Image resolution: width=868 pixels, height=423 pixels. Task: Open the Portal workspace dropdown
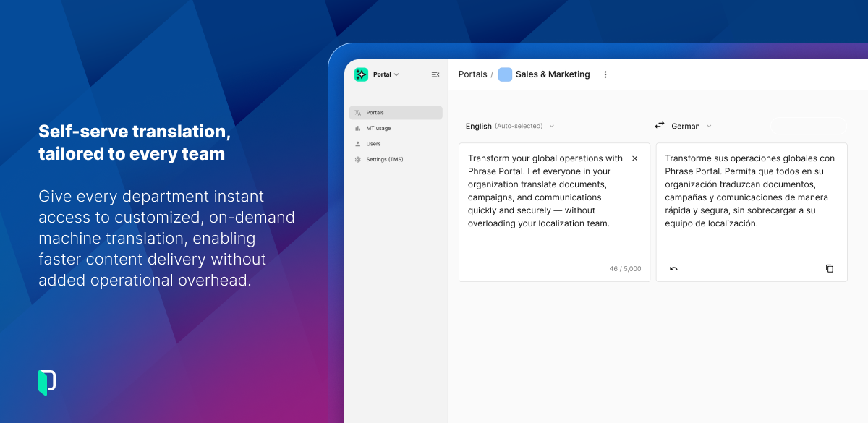[386, 74]
